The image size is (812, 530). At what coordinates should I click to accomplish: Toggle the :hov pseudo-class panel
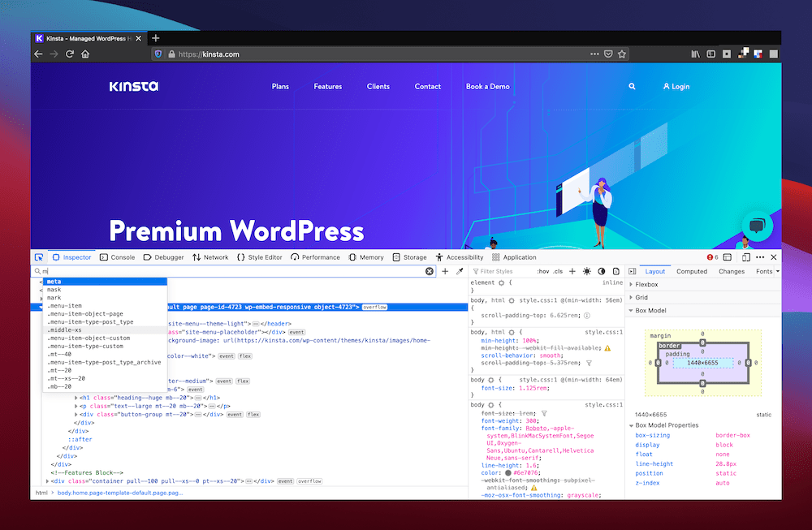tap(542, 270)
